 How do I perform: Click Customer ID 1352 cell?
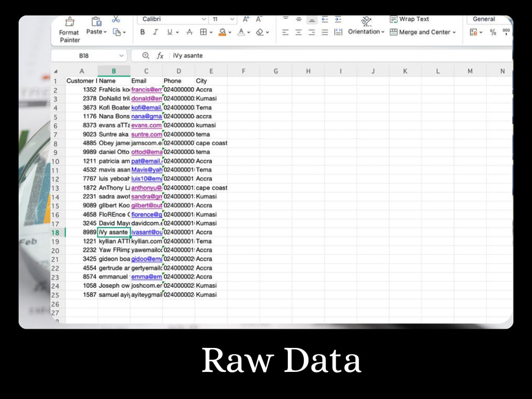[x=81, y=89]
